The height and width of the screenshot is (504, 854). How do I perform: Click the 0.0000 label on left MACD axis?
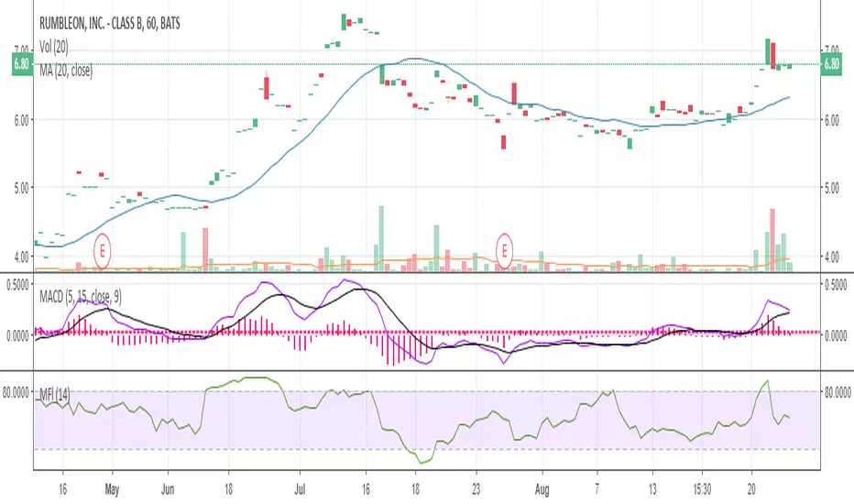coord(18,336)
